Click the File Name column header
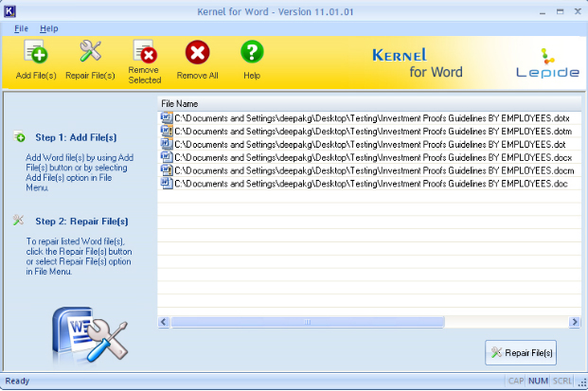The height and width of the screenshot is (391, 588). point(369,104)
